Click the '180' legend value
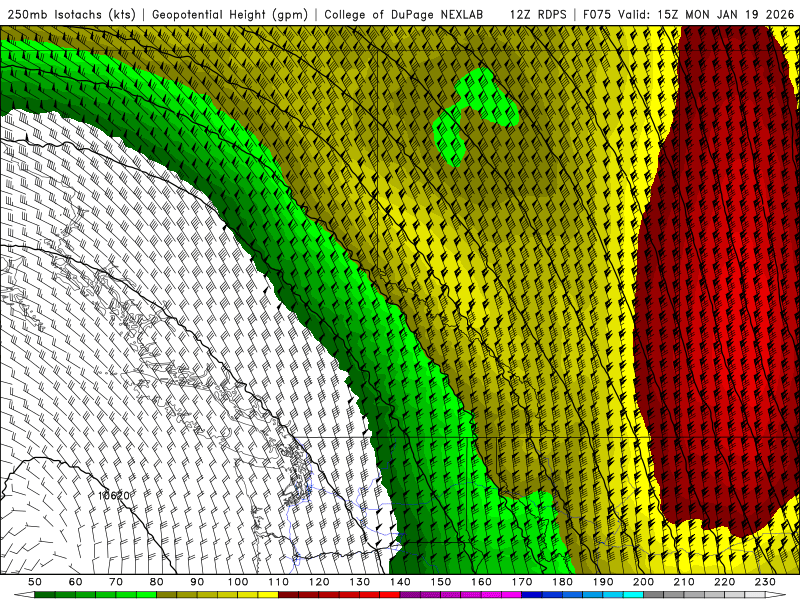The width and height of the screenshot is (800, 600). (x=562, y=582)
